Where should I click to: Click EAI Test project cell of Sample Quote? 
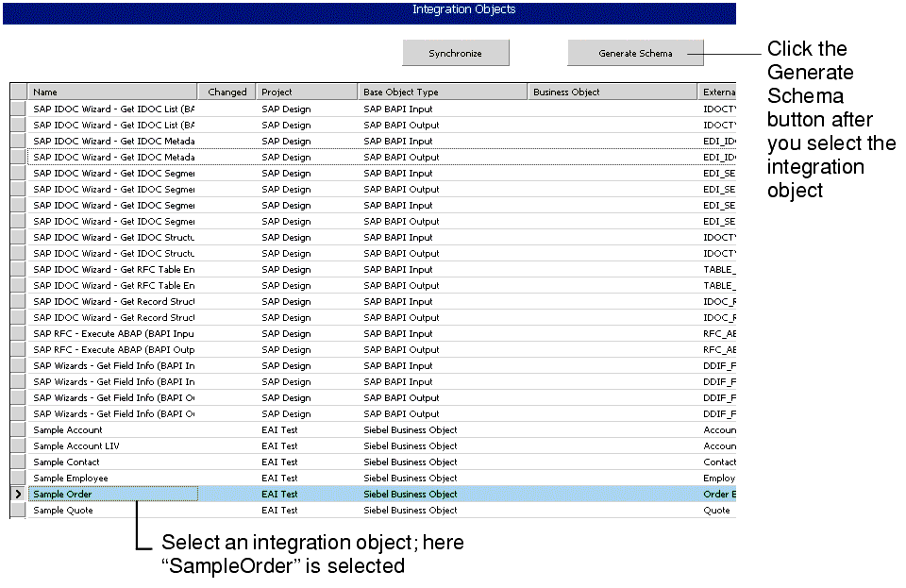(306, 510)
